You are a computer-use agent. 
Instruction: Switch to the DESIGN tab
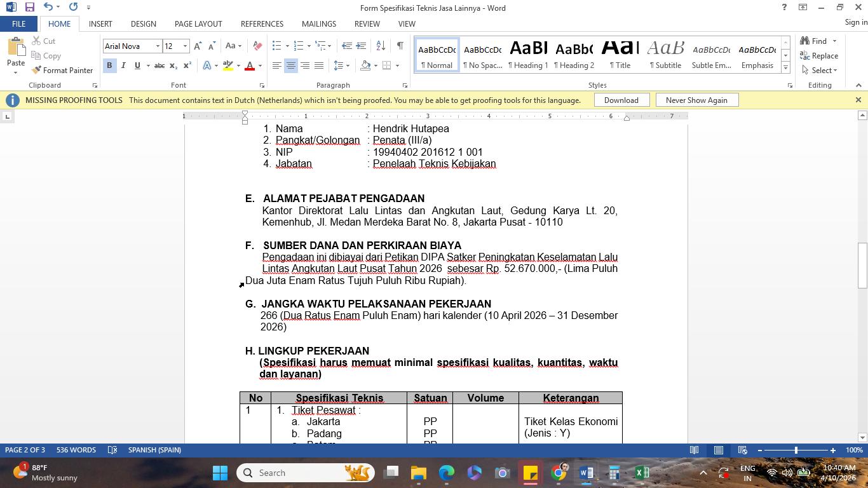coord(144,24)
